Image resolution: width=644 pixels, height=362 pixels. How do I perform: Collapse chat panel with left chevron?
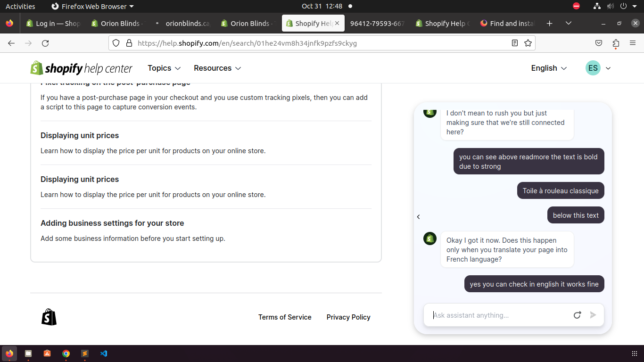pyautogui.click(x=418, y=217)
